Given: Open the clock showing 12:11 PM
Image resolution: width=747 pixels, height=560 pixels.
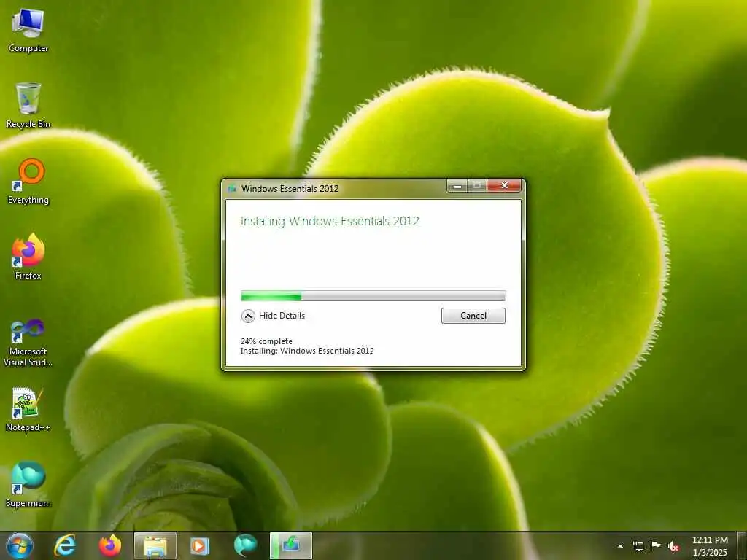Looking at the screenshot, I should (x=710, y=546).
